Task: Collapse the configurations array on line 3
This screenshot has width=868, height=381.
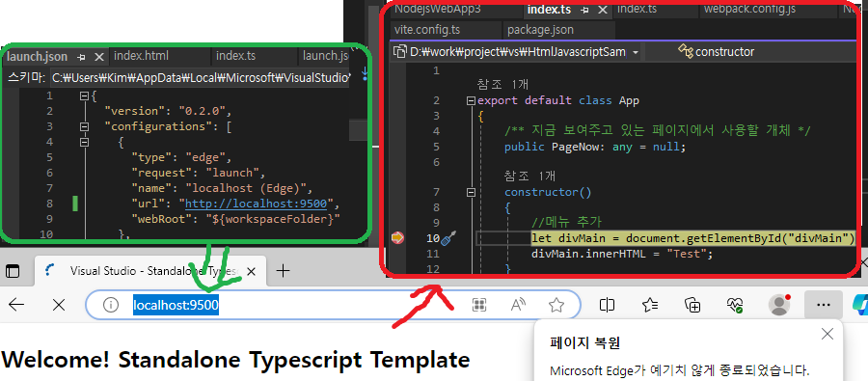Action: click(x=84, y=126)
